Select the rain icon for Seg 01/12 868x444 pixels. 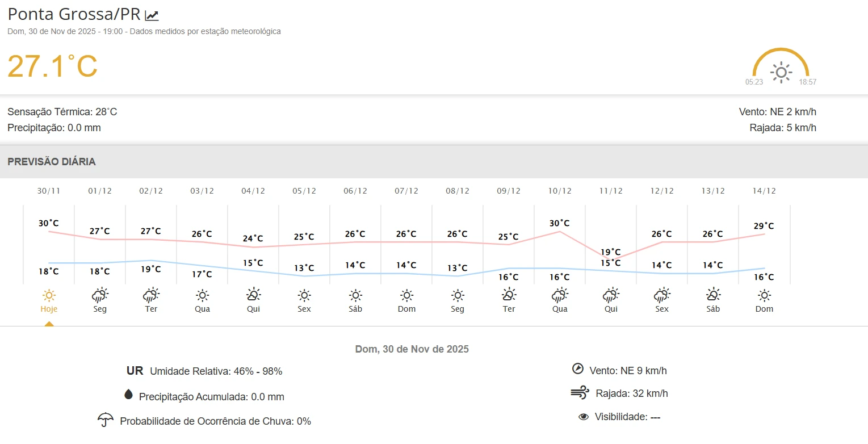(x=100, y=295)
